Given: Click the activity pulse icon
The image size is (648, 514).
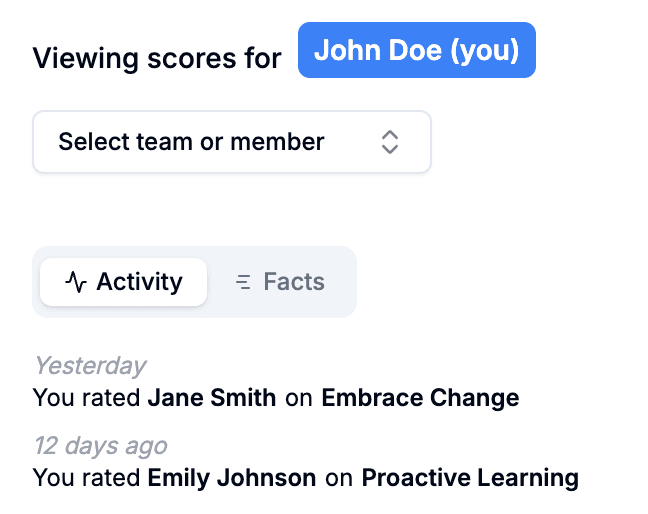Looking at the screenshot, I should coord(76,282).
